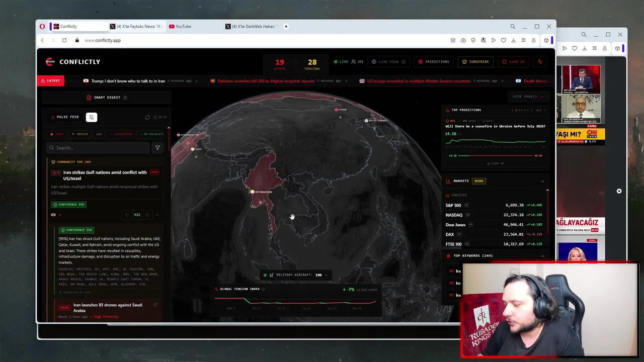Reload the Conflictly page
Viewport: 644px width, 362px height.
(x=64, y=40)
